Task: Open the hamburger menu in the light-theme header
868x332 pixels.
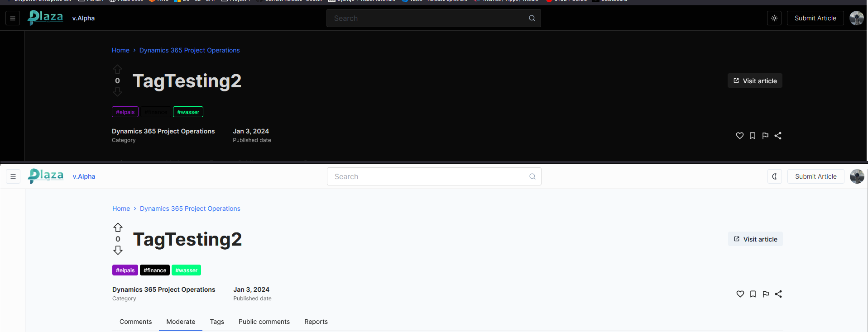Action: coord(13,176)
